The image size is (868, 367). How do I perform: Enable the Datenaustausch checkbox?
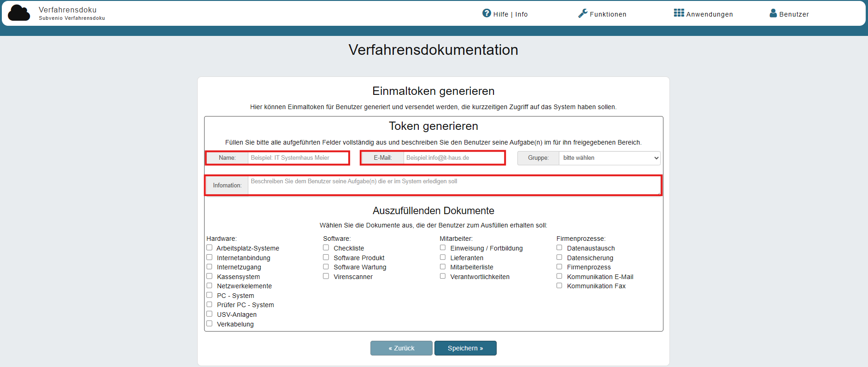tap(559, 248)
